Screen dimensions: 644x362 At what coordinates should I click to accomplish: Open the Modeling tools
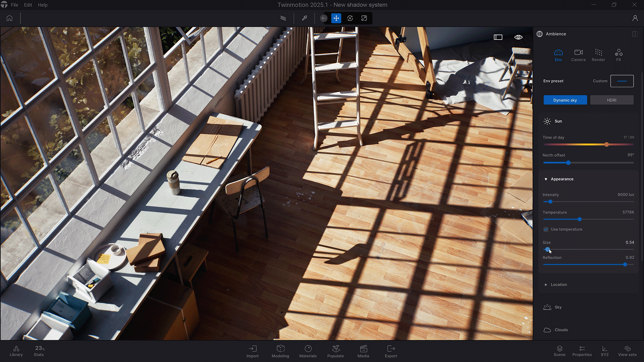(280, 351)
